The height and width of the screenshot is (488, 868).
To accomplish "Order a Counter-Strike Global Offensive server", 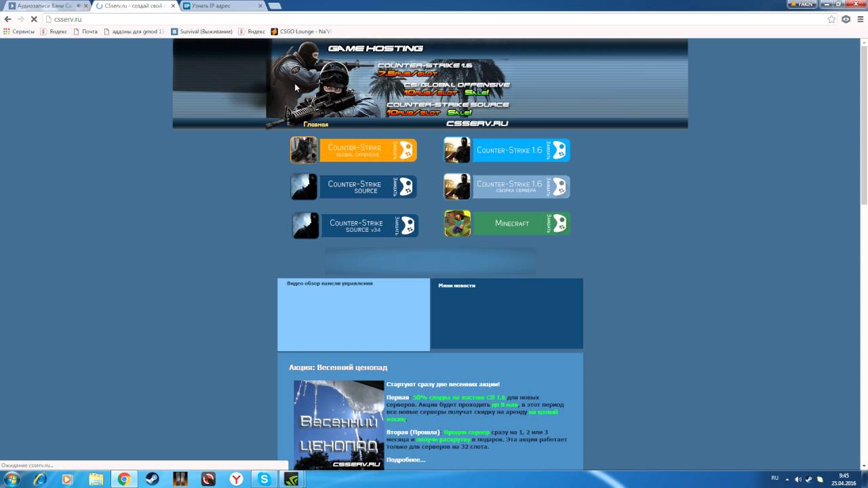I will (x=368, y=150).
